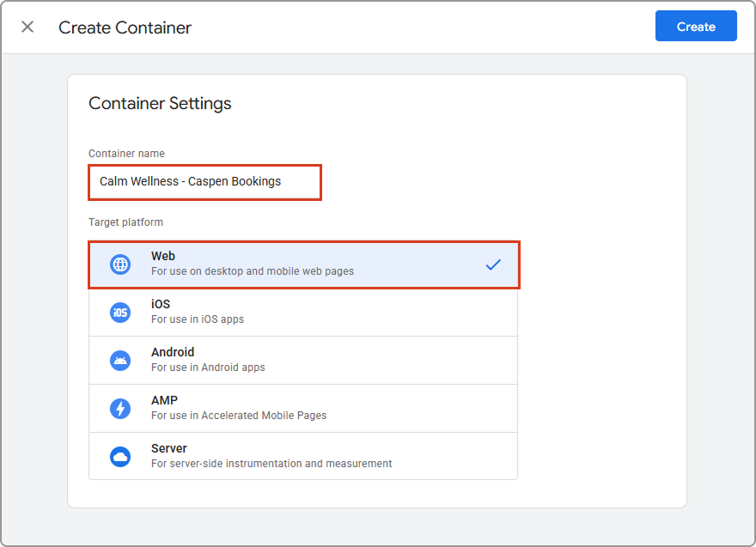756x547 pixels.
Task: Click 'For server-side instrumentation and measurement' text
Action: tap(271, 464)
